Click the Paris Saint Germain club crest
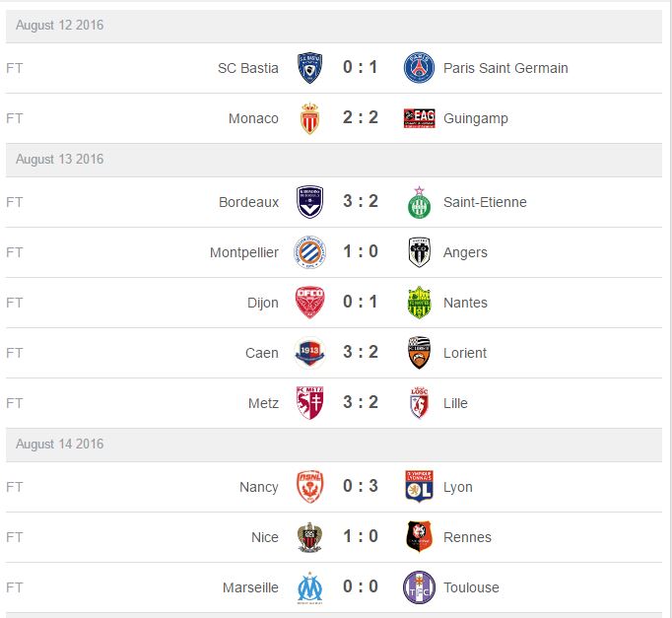The width and height of the screenshot is (672, 618). coord(419,68)
